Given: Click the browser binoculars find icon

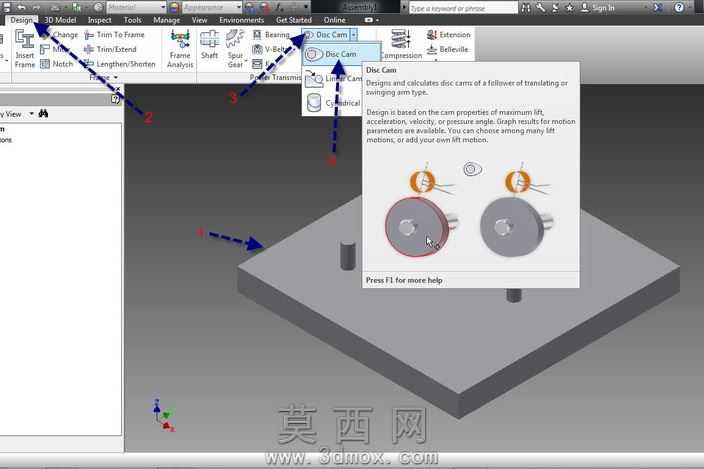Looking at the screenshot, I should coord(43,114).
